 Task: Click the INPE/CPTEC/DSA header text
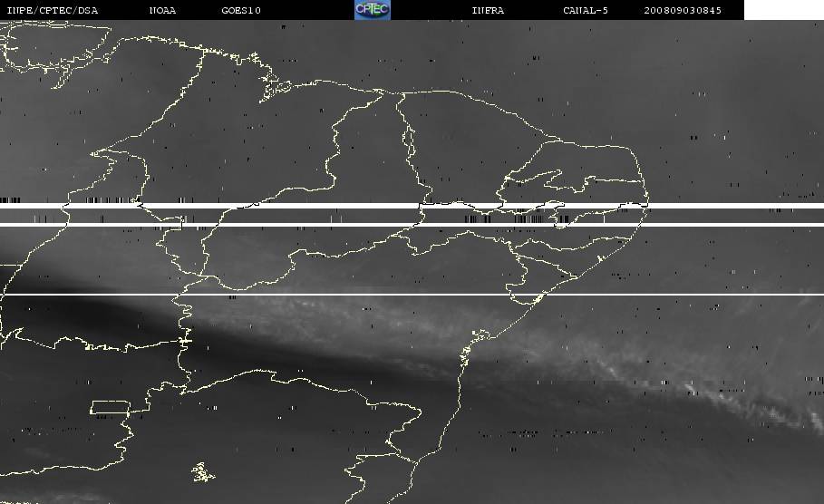pos(53,11)
